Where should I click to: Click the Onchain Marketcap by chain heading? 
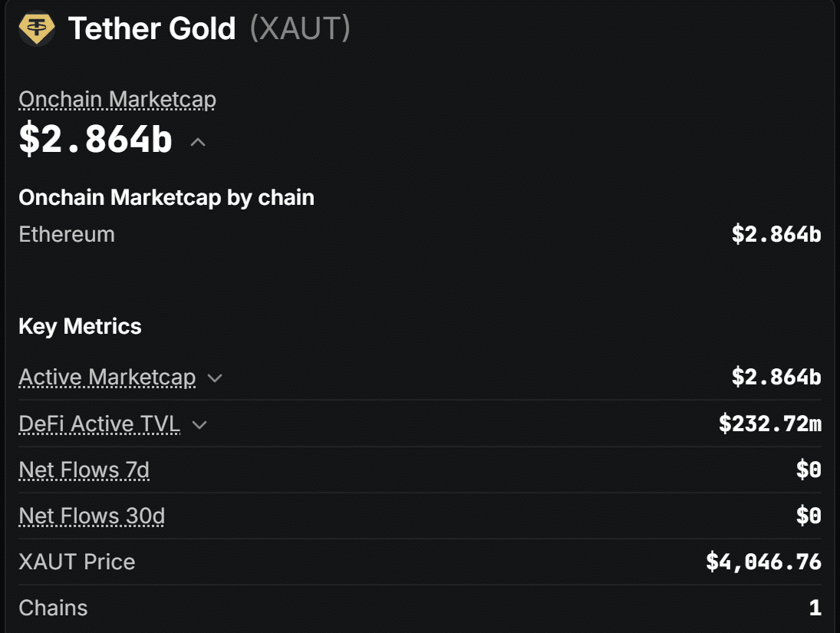166,198
